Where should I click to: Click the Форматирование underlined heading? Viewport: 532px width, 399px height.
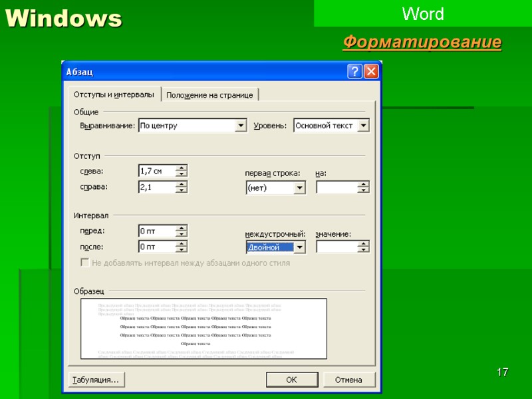[x=422, y=43]
